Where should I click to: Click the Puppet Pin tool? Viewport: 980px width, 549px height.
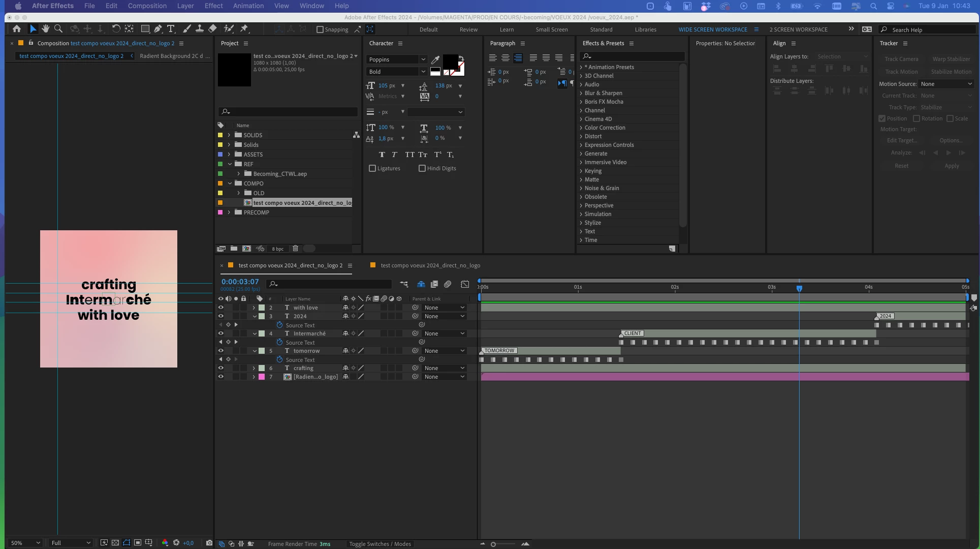click(x=244, y=29)
